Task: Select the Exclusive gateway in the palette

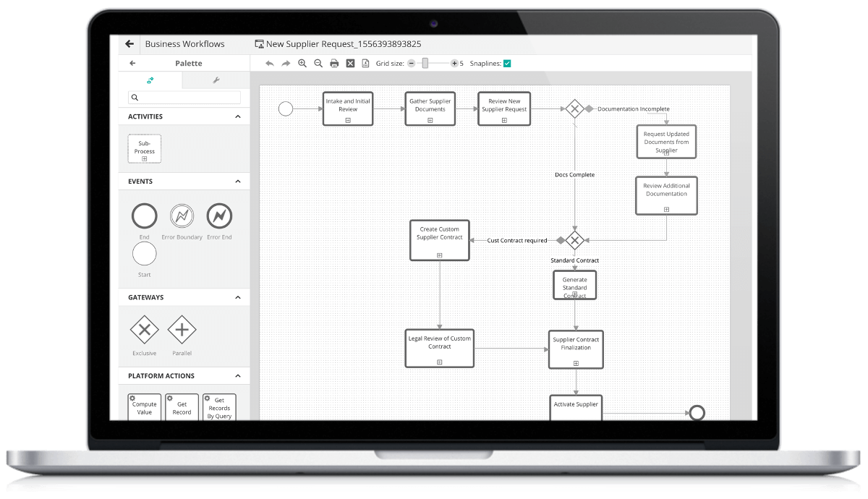Action: 144,331
